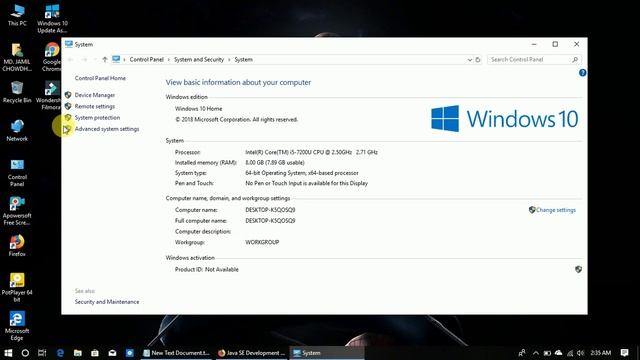
Task: Click the computer icon in the address bar
Action: pos(116,60)
